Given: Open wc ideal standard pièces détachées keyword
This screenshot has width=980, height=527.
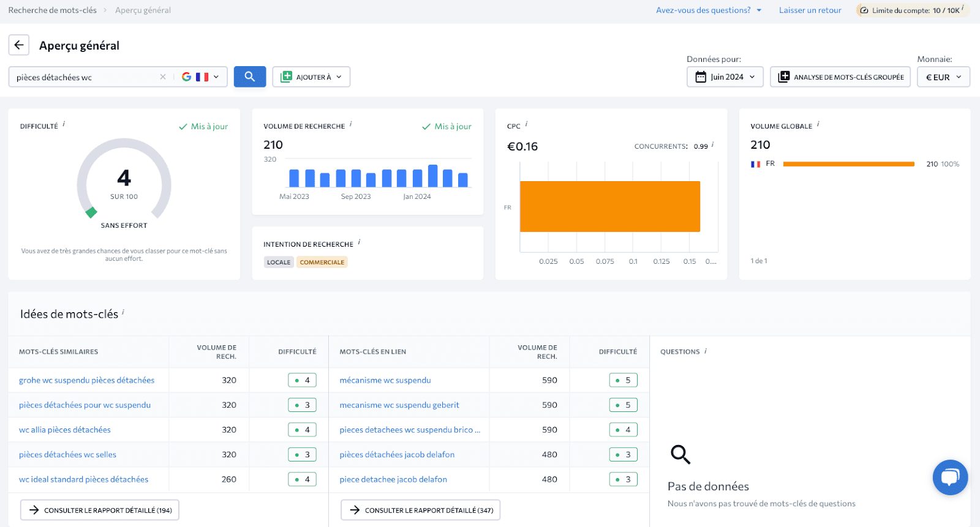Looking at the screenshot, I should point(83,479).
